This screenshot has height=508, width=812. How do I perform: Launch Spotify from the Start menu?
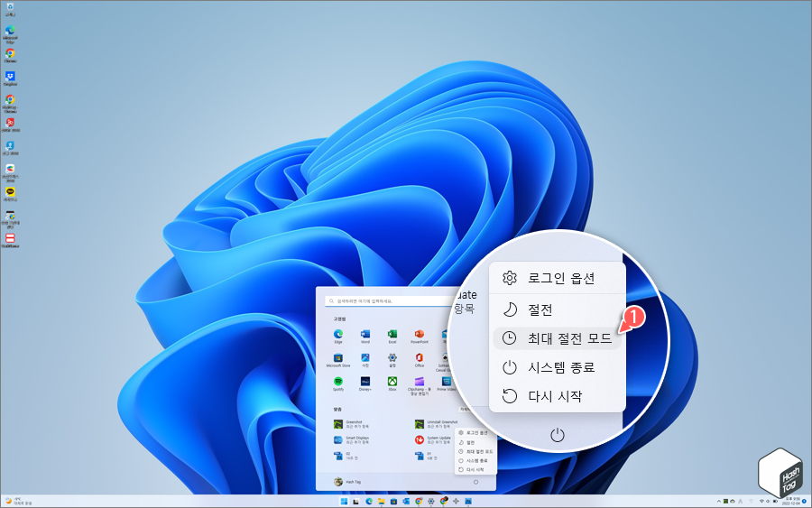(x=338, y=383)
